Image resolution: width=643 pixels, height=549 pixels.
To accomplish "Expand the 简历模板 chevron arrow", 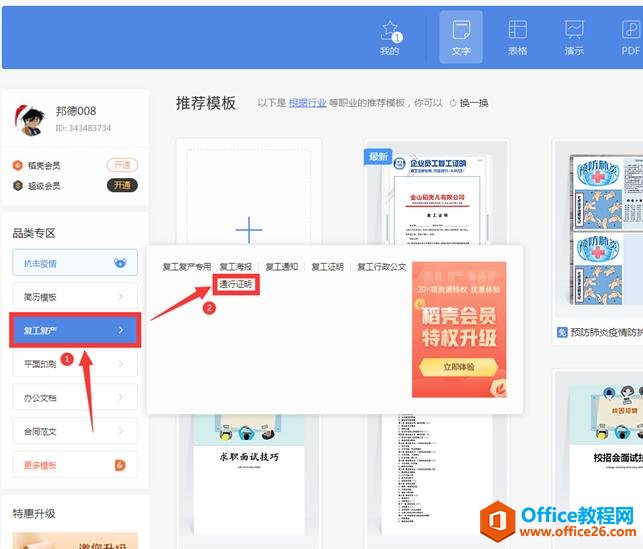I will [121, 296].
